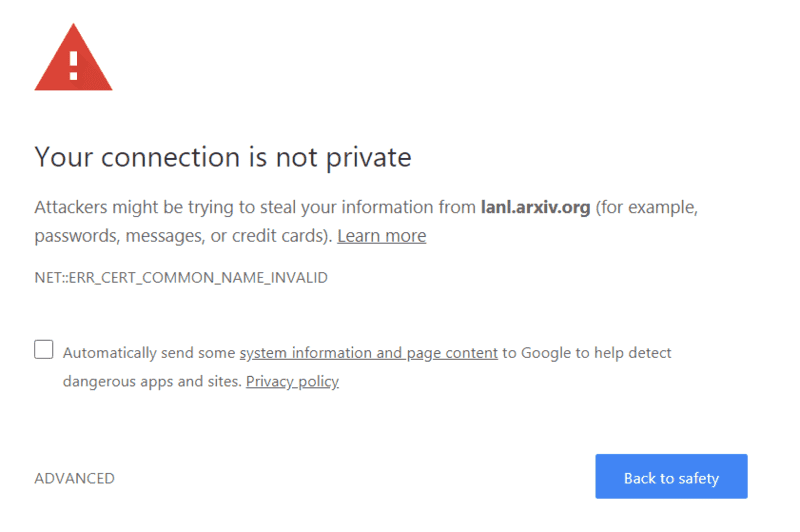Click to Google to help detect text
Screen dimensions: 800x532
pos(587,353)
